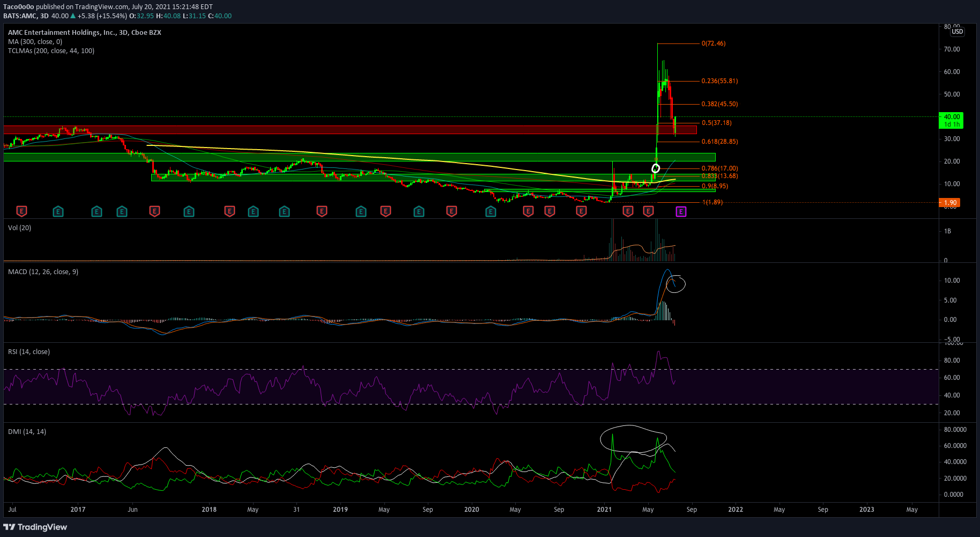
Task: Click the purple upcoming earnings marker
Action: (681, 211)
